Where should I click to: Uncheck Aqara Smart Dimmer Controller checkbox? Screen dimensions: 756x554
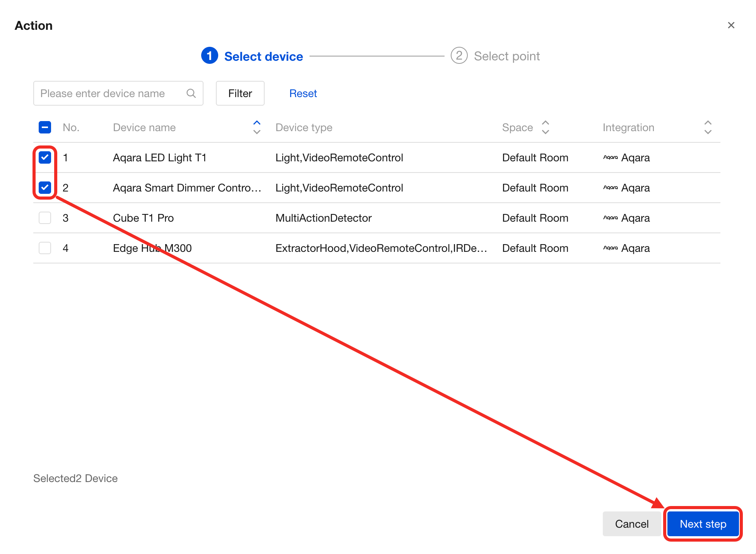(45, 188)
